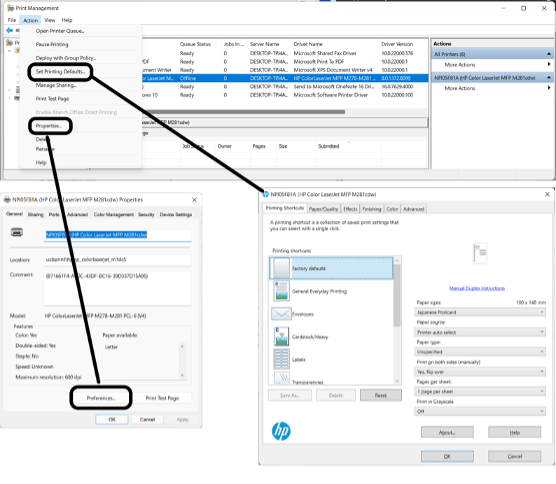Switch to Finishing tab
This screenshot has height=484, width=556.
coord(372,209)
